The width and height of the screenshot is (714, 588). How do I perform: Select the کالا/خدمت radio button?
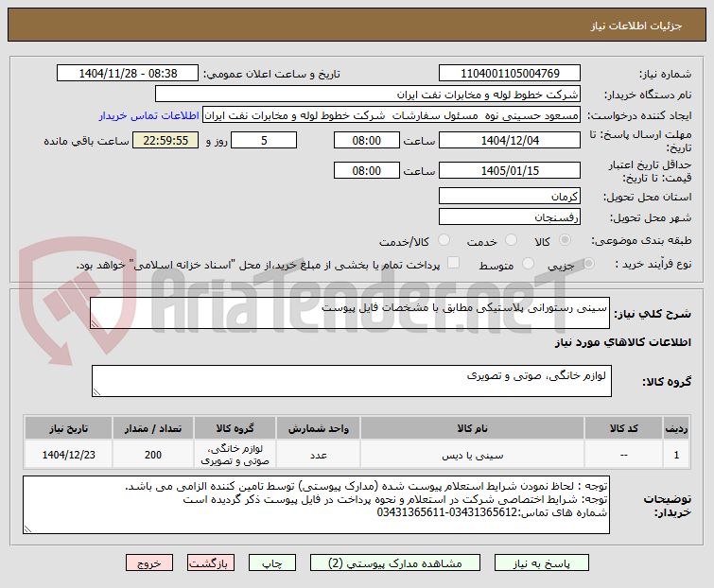[x=444, y=240]
